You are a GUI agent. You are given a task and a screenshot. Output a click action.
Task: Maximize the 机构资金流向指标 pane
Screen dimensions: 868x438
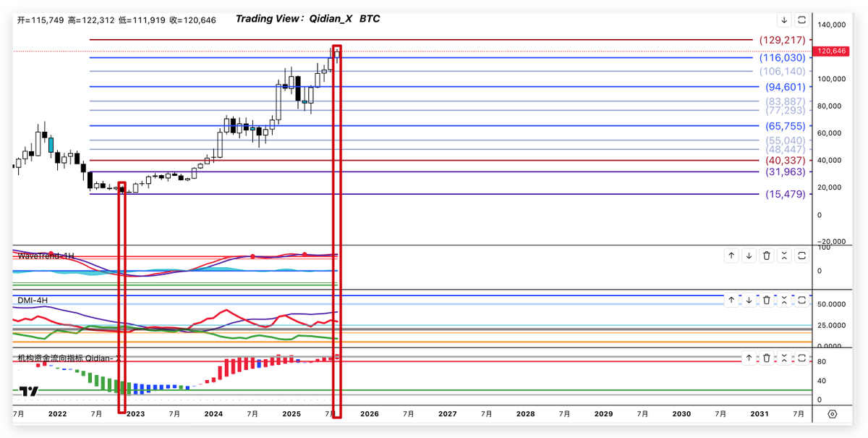tap(801, 358)
